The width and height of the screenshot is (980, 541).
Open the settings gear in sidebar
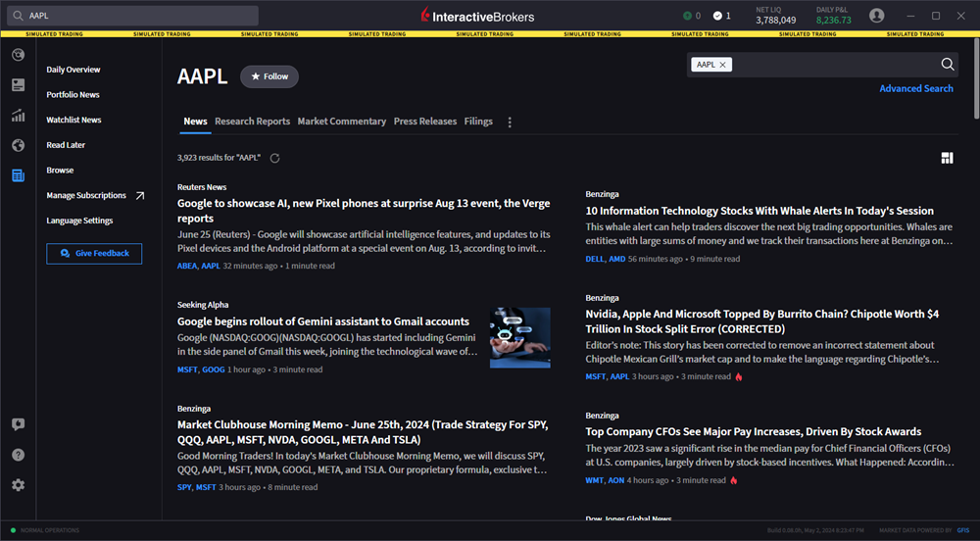pos(18,485)
